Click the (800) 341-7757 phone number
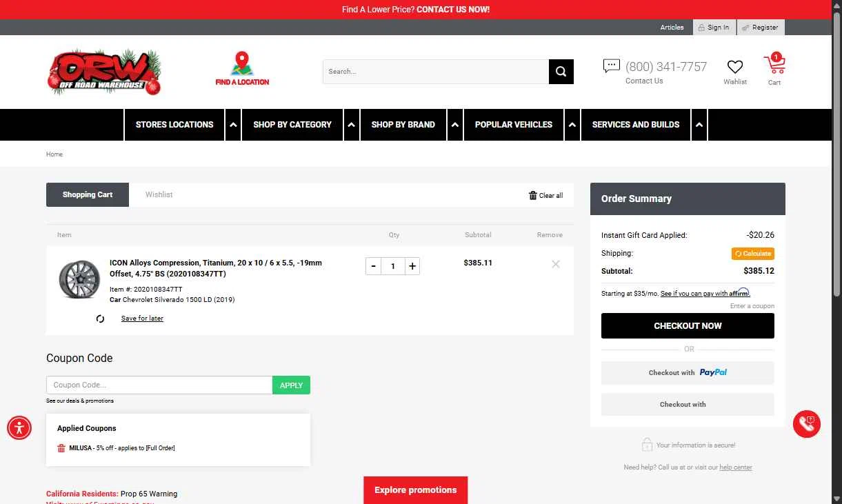The height and width of the screenshot is (504, 842). click(666, 67)
